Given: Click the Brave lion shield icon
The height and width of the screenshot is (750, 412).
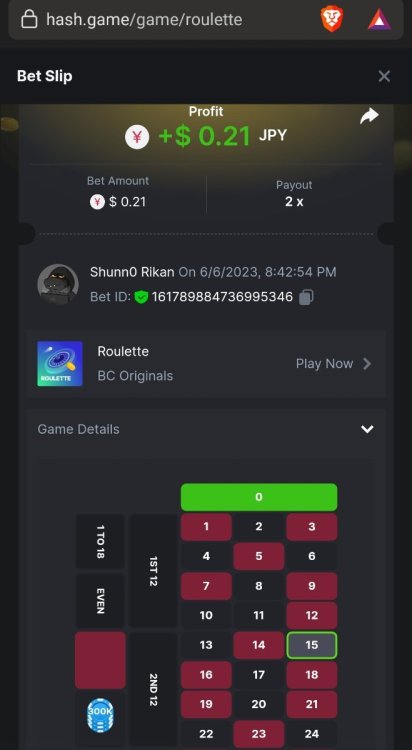Looking at the screenshot, I should pos(332,20).
